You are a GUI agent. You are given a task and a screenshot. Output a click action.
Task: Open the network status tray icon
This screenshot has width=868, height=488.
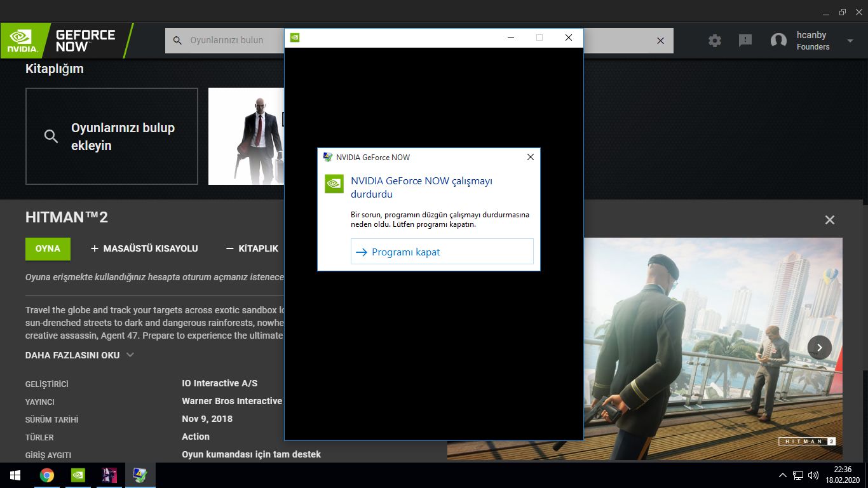799,475
